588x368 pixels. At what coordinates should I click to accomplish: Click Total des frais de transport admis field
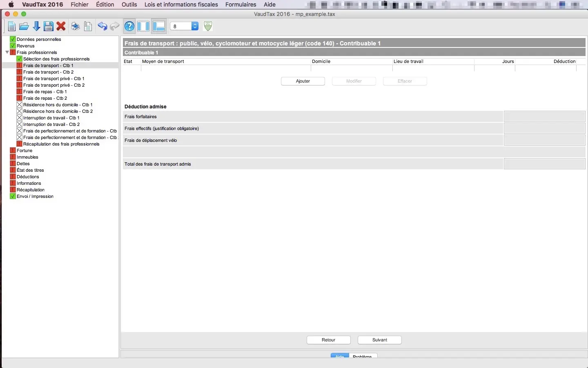(x=545, y=164)
